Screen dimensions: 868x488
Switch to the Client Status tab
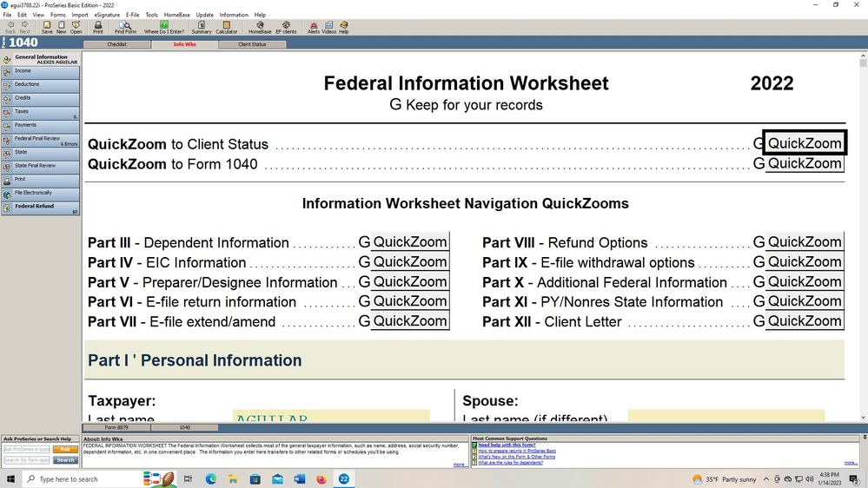[x=252, y=44]
